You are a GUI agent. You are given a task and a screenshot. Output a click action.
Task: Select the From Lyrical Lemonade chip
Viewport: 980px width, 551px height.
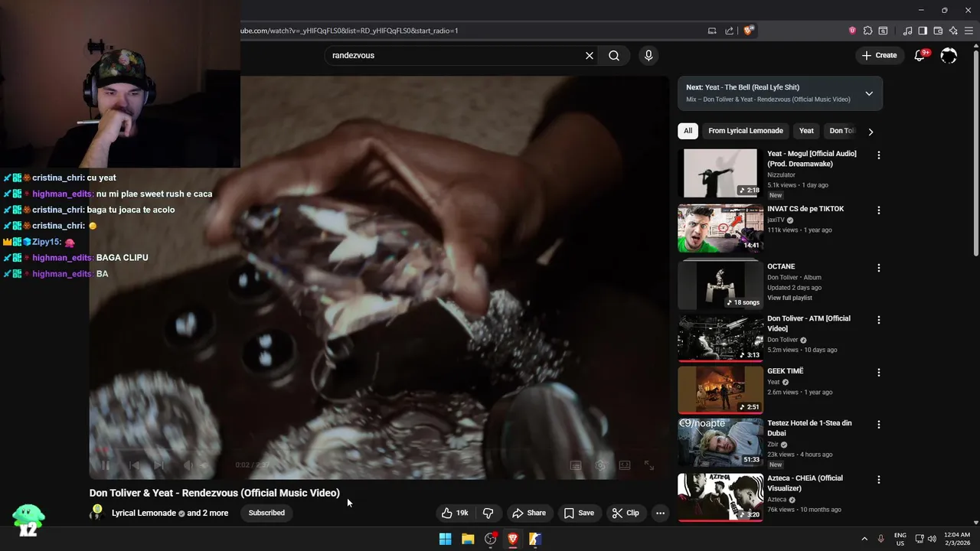click(x=746, y=131)
